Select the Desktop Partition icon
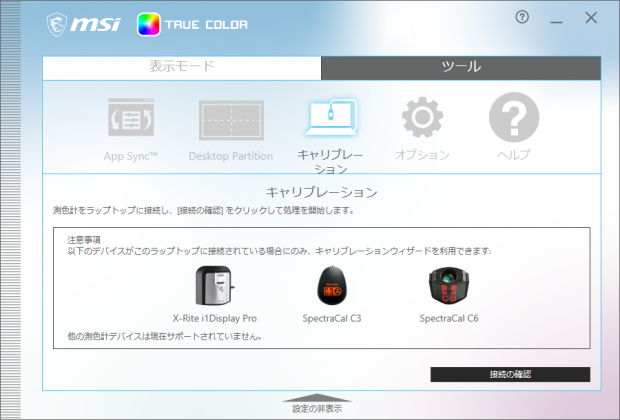This screenshot has height=420, width=620. click(231, 120)
